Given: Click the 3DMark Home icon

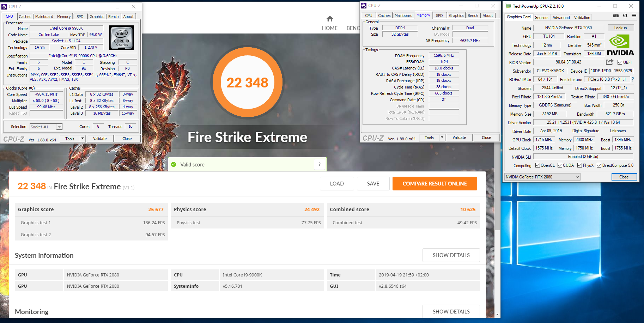Looking at the screenshot, I should (x=330, y=19).
